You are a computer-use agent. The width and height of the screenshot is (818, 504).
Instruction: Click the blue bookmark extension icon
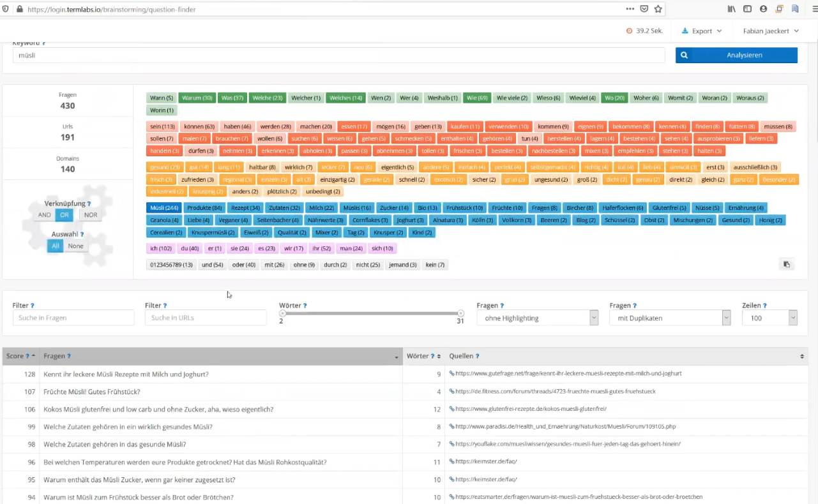point(795,9)
